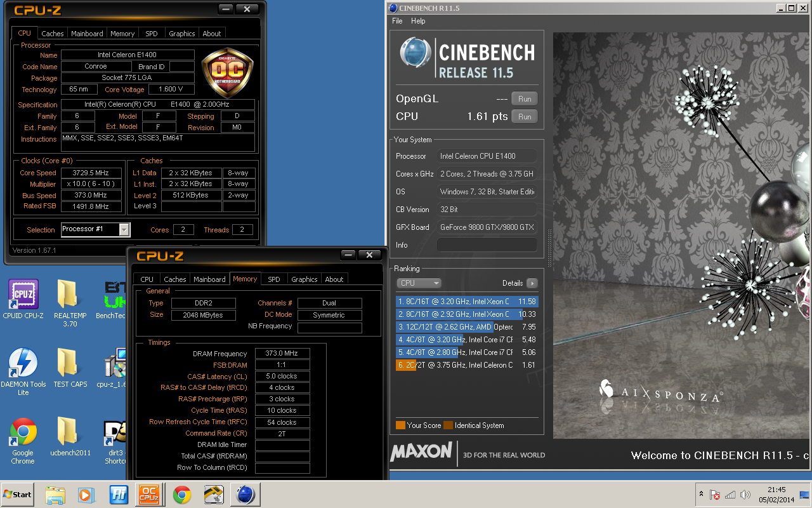This screenshot has height=508, width=812.
Task: Click the Info field in CINEBENCH
Action: (x=487, y=245)
